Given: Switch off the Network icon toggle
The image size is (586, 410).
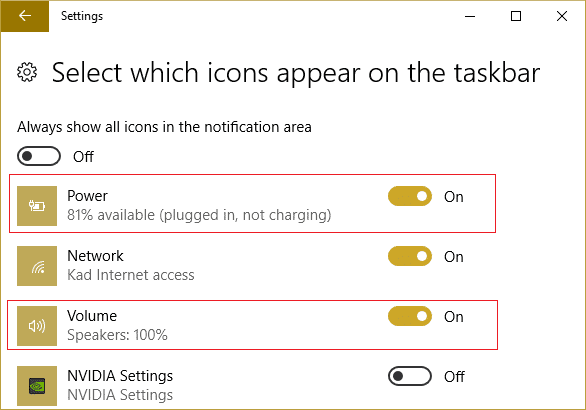Looking at the screenshot, I should point(410,256).
